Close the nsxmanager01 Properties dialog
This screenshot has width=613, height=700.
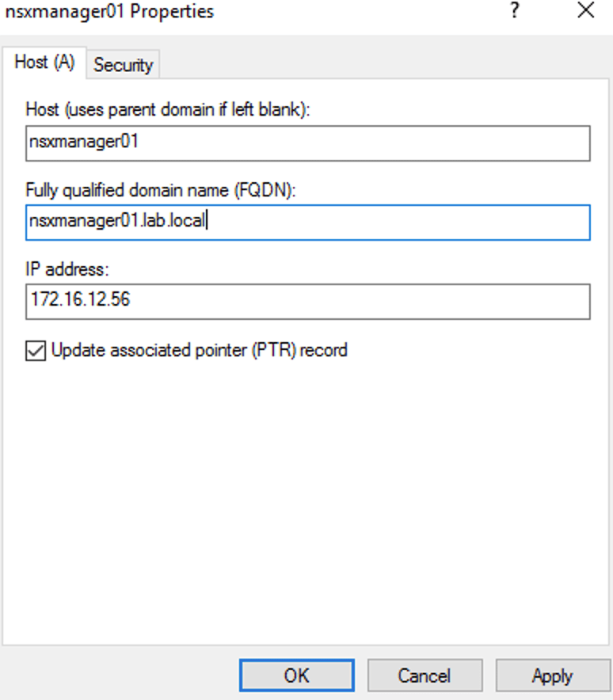(x=586, y=11)
